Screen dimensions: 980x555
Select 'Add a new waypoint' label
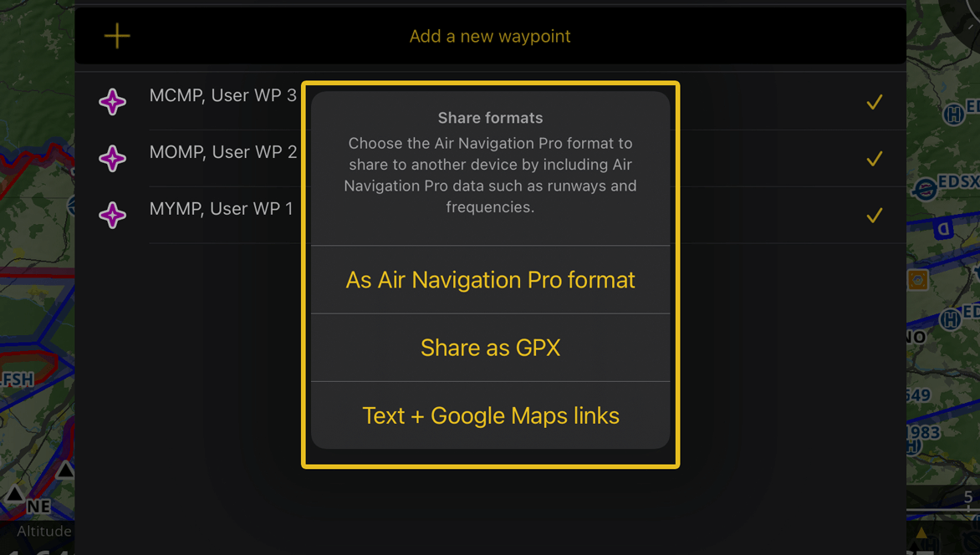tap(490, 36)
